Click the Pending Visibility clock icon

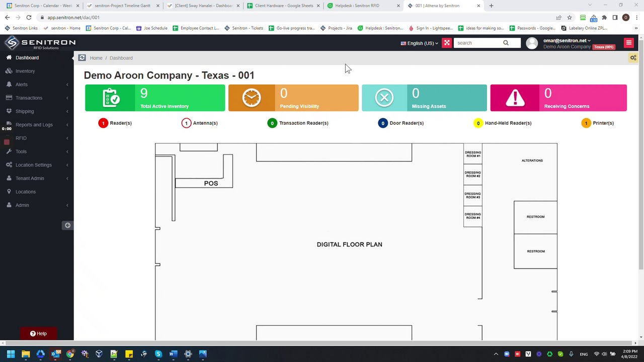252,98
